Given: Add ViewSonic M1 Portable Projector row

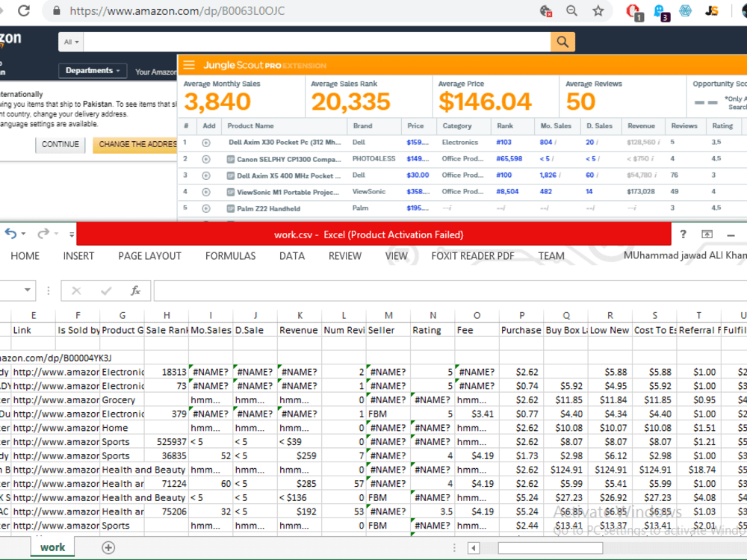Looking at the screenshot, I should 206,192.
